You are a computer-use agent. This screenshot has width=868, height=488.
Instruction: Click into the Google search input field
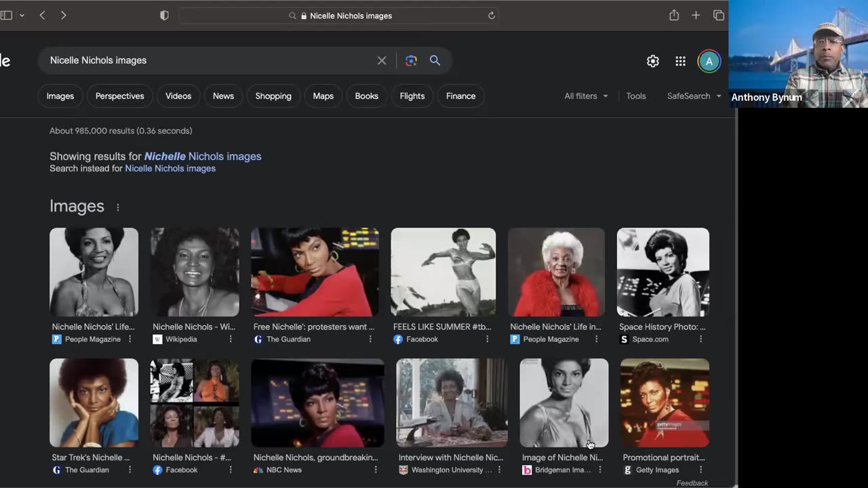point(203,60)
